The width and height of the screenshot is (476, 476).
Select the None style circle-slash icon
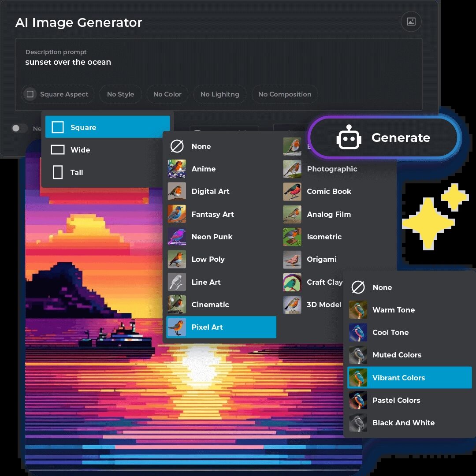point(177,146)
